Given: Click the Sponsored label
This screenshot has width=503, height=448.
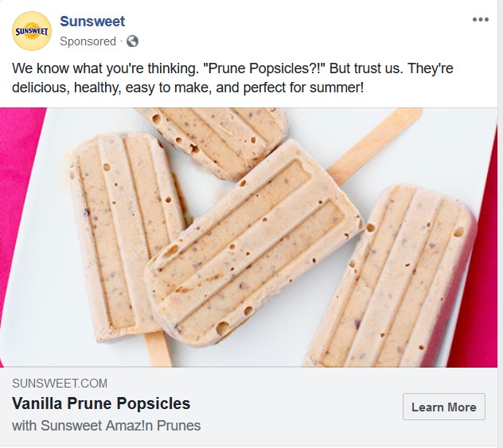Looking at the screenshot, I should 88,41.
